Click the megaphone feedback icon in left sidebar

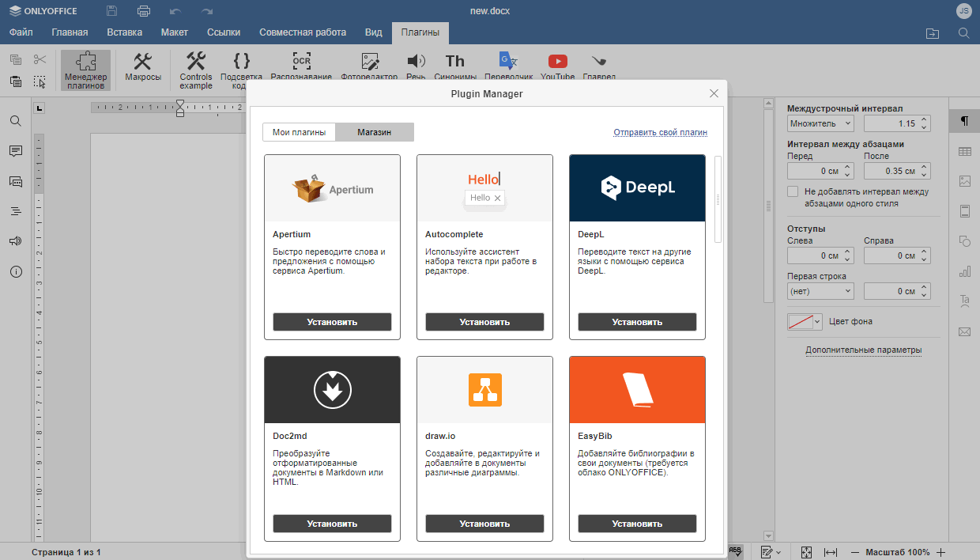pos(16,241)
